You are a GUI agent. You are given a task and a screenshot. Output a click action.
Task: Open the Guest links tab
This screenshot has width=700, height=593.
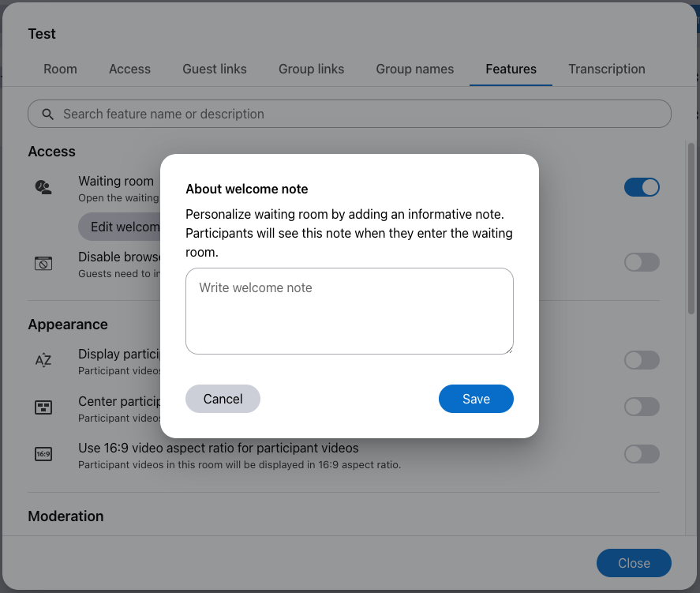point(215,69)
